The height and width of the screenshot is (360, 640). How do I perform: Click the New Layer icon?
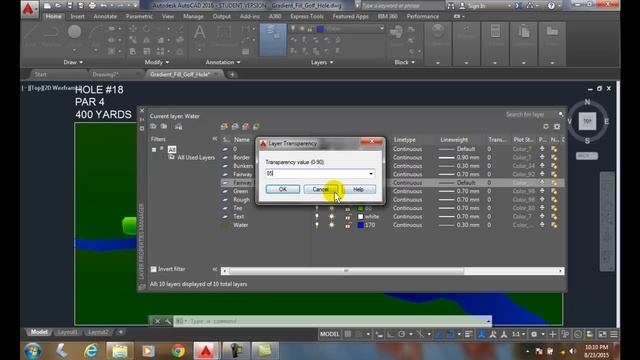[x=224, y=127]
